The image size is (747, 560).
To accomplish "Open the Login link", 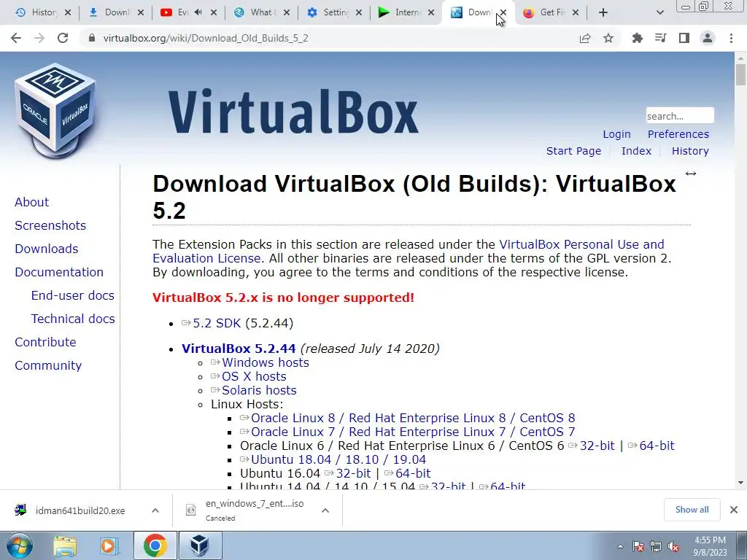I will pos(616,134).
